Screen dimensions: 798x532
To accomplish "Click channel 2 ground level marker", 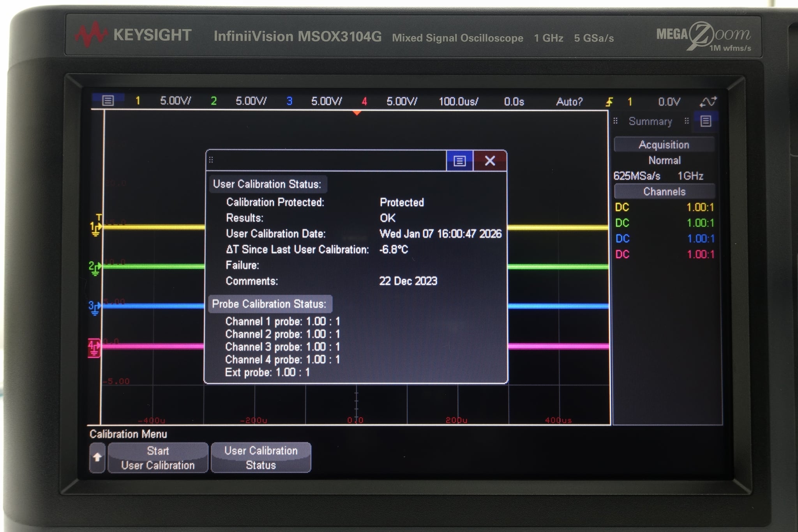I will point(95,268).
